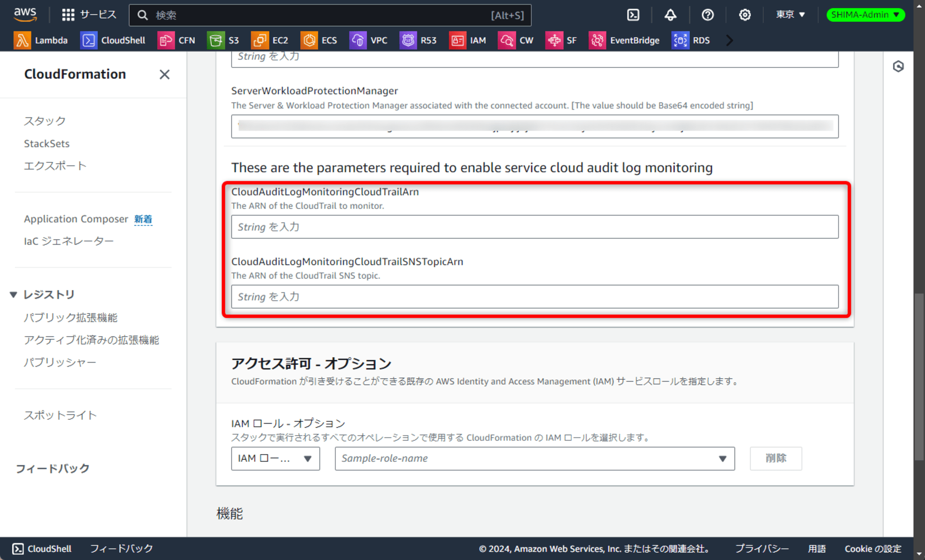Focus the CloudAuditLogMonitoringCloudTrailArn input
This screenshot has height=560, width=925.
click(535, 227)
